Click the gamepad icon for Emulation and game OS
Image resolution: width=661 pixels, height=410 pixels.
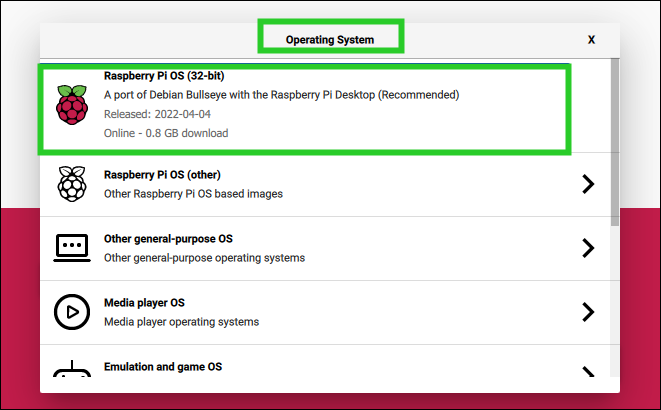click(x=72, y=369)
